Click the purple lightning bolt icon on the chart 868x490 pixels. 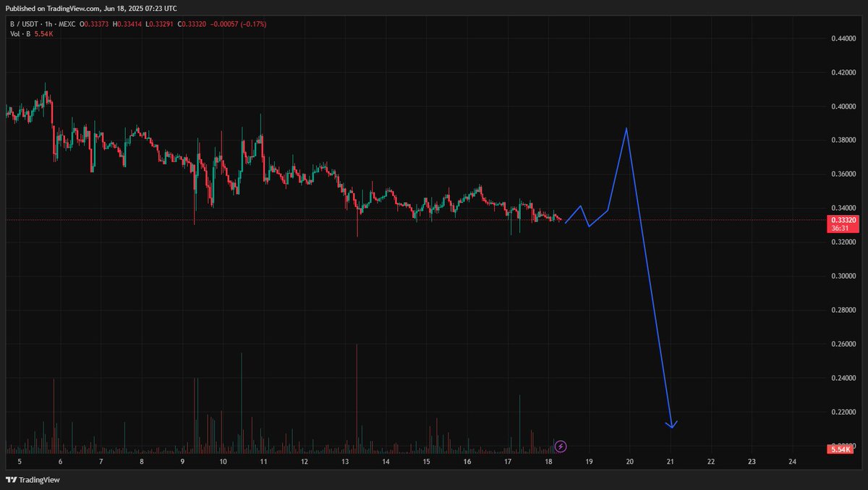559,446
